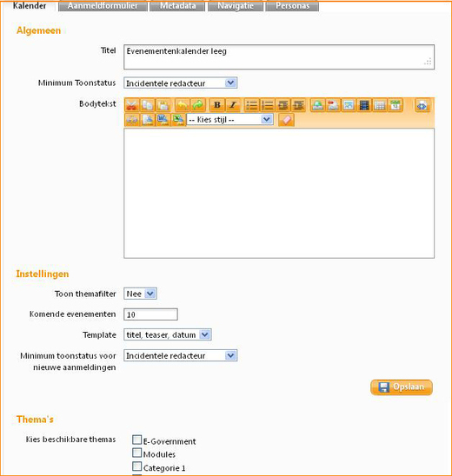
Task: Toggle bold formatting
Action: click(x=217, y=105)
